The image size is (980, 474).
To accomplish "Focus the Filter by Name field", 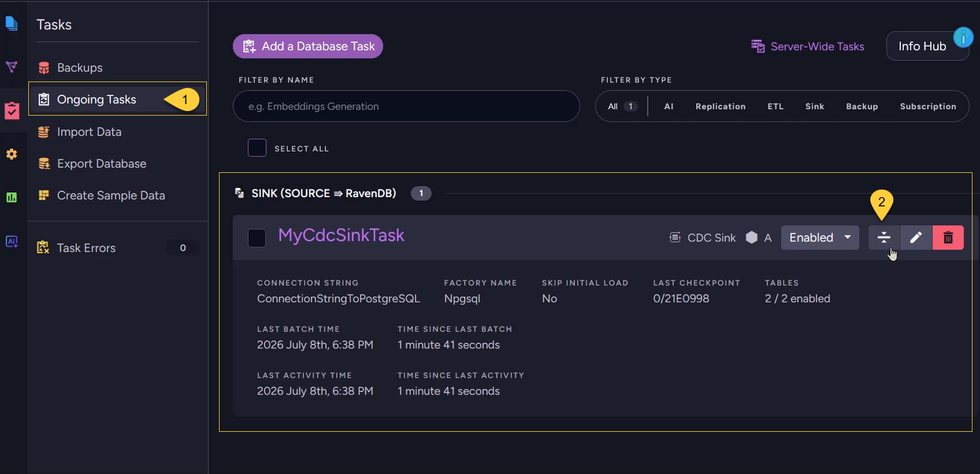I will pyautogui.click(x=406, y=106).
